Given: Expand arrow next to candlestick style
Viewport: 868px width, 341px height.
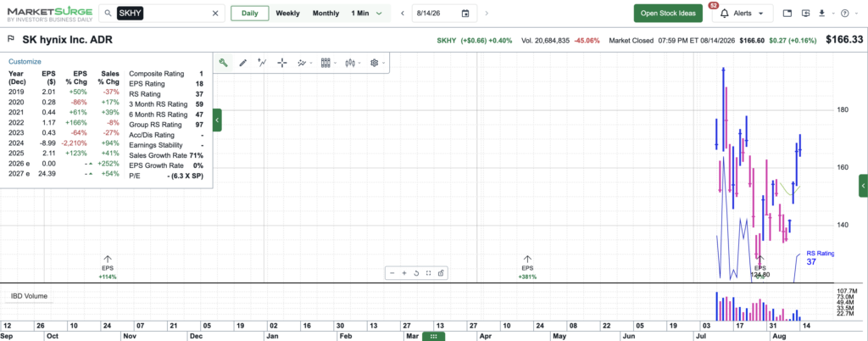Looking at the screenshot, I should 359,63.
